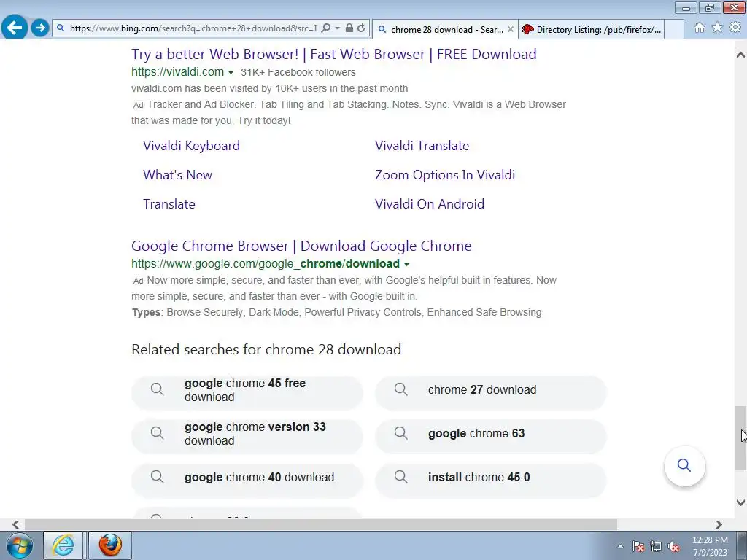Image resolution: width=747 pixels, height=560 pixels.
Task: Show hidden system tray icons
Action: [x=620, y=546]
